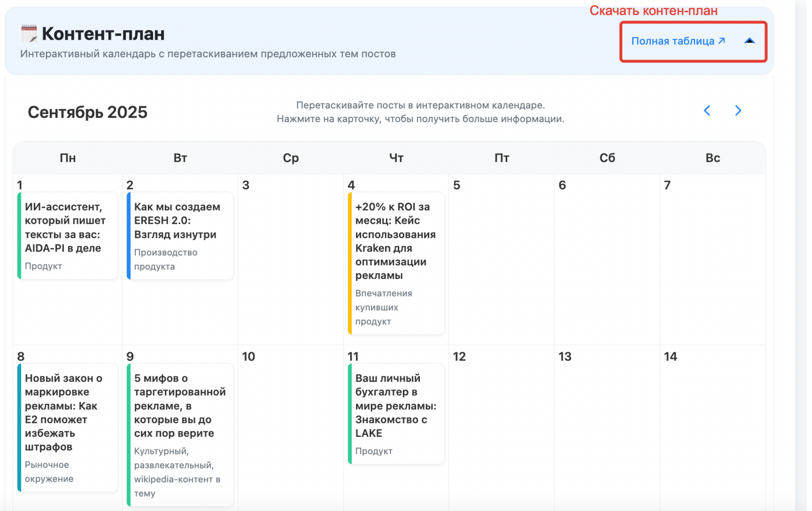Screen dimensions: 812x511
Task: Open the Kraken ROI case post card
Action: coord(396,263)
